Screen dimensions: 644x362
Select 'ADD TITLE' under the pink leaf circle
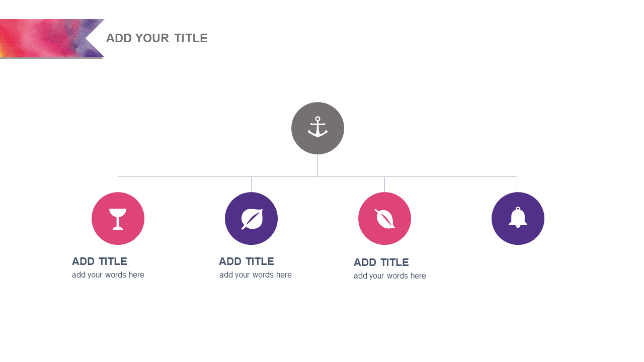(x=381, y=262)
